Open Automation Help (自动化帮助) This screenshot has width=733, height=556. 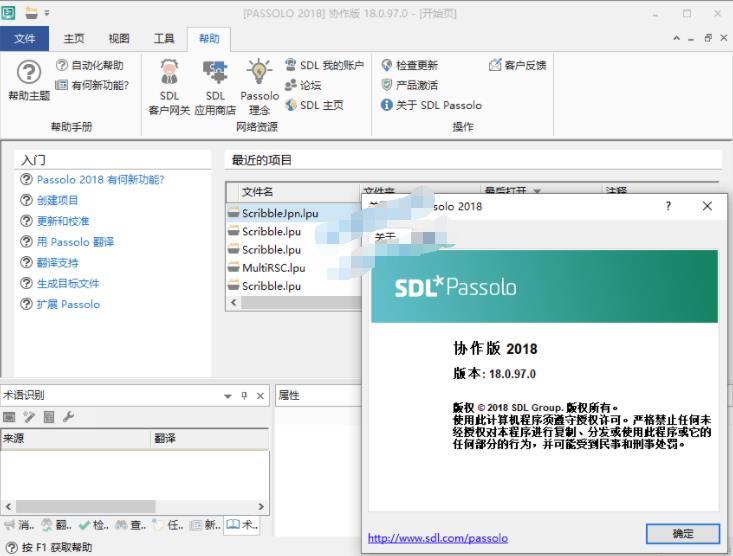click(x=90, y=65)
